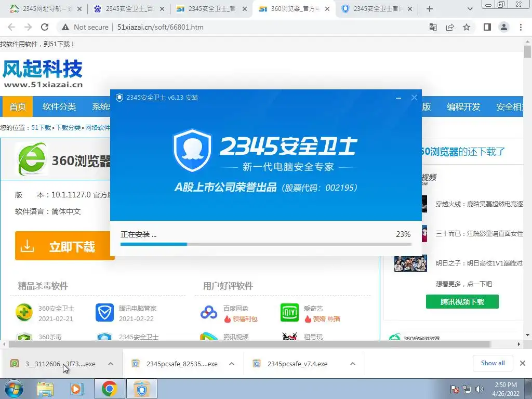Viewport: 532px width, 399px height.
Task: Click the 2345安全卫士 shield logo in installer
Action: coord(192,150)
